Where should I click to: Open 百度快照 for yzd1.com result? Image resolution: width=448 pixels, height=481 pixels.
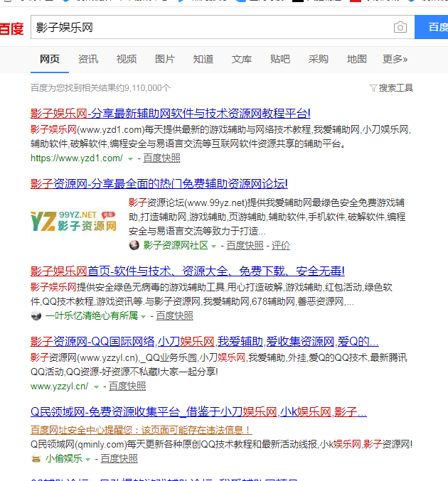[161, 158]
